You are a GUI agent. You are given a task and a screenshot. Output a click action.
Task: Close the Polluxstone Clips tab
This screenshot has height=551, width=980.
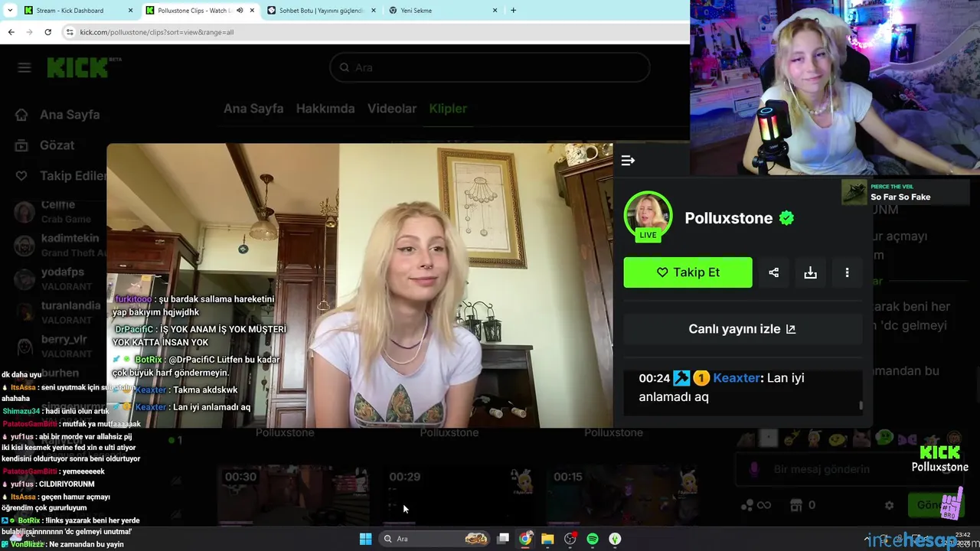tap(251, 11)
